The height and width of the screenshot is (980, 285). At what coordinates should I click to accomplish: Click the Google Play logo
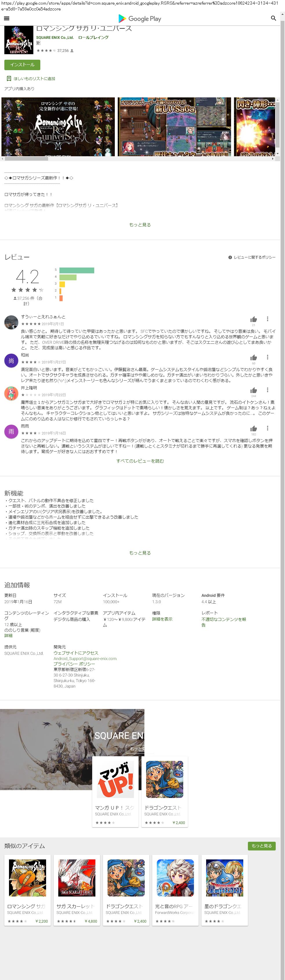[x=140, y=19]
